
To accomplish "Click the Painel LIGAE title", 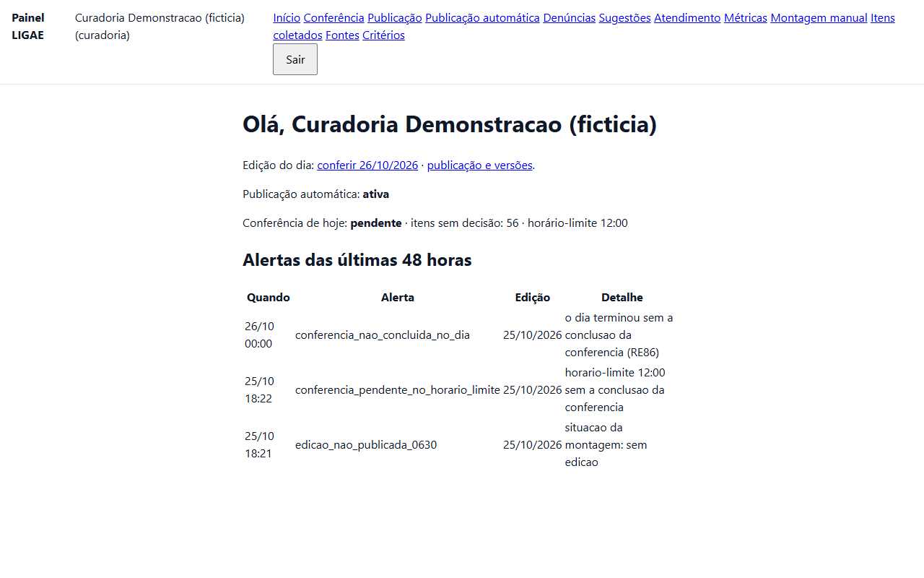I will pos(28,26).
